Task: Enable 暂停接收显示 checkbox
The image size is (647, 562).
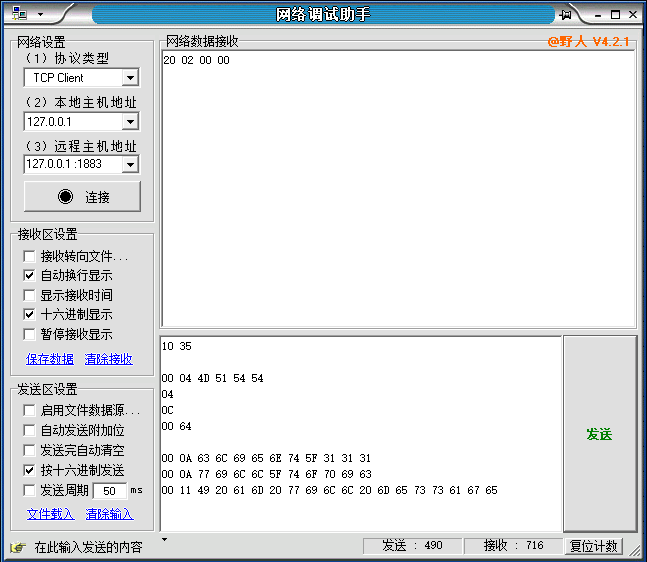Action: point(29,334)
